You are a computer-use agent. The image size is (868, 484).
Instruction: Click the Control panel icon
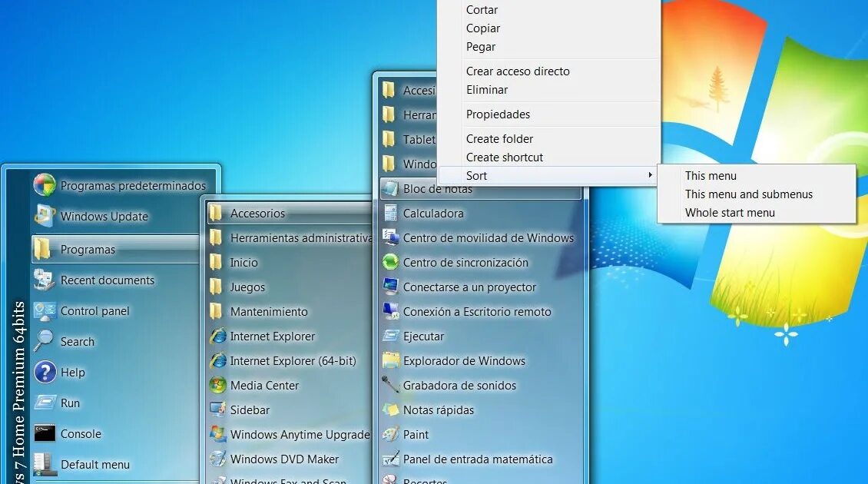tap(45, 310)
